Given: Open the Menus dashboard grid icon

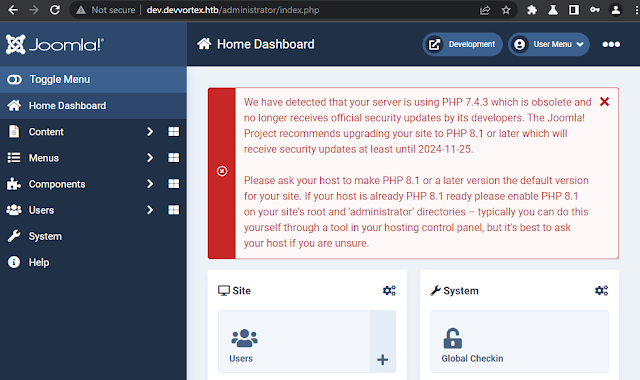Looking at the screenshot, I should [173, 158].
